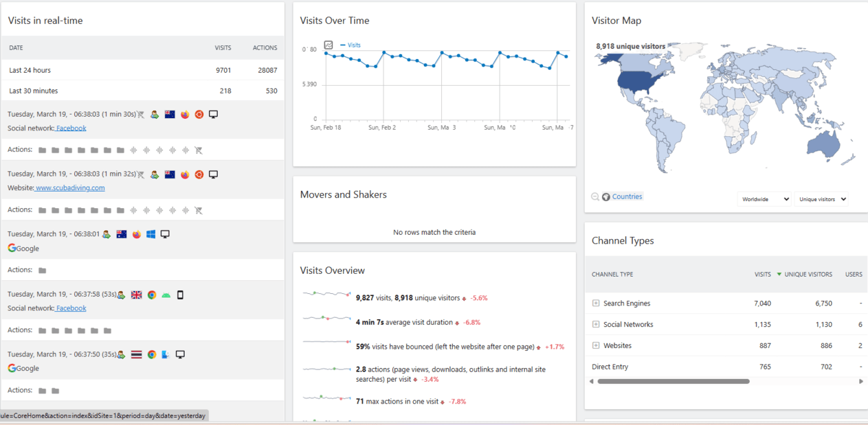Open the www.scubadiving.com referrer link
This screenshot has height=425, width=868.
(70, 188)
